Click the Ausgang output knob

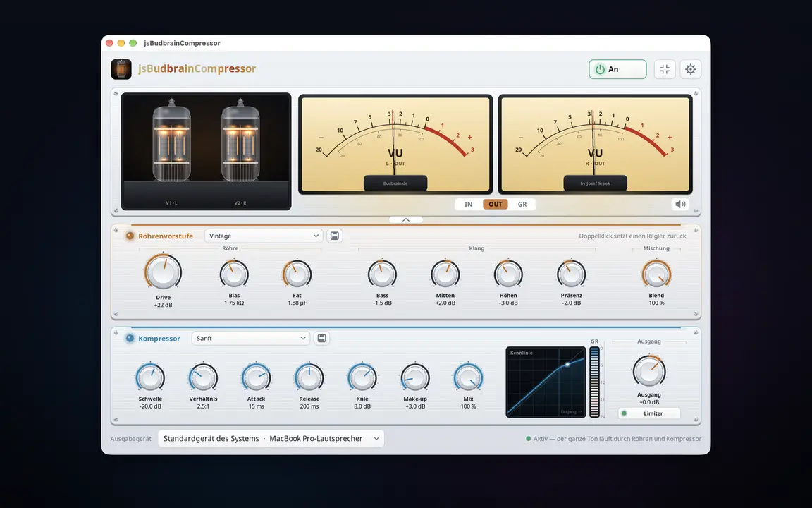649,371
